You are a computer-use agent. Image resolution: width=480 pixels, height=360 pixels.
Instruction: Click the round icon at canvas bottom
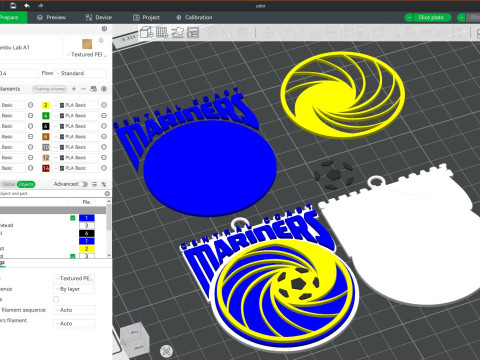(166, 351)
